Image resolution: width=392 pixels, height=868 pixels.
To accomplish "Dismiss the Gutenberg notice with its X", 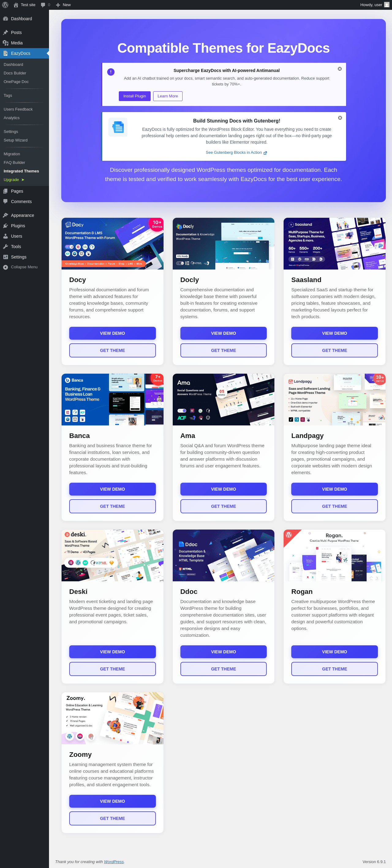I will click(x=340, y=118).
